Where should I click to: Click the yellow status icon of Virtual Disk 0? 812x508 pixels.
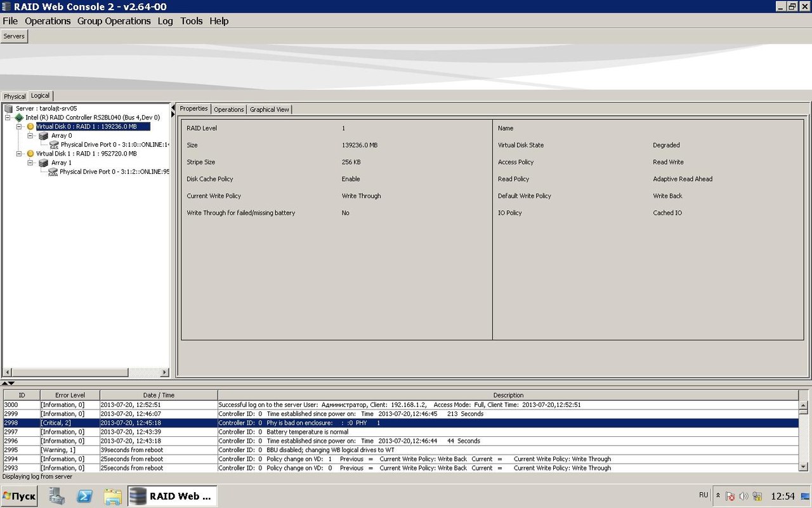pos(30,126)
